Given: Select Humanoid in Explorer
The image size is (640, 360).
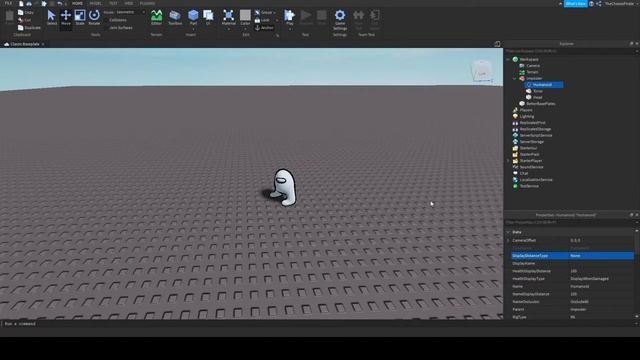Looking at the screenshot, I should 544,85.
